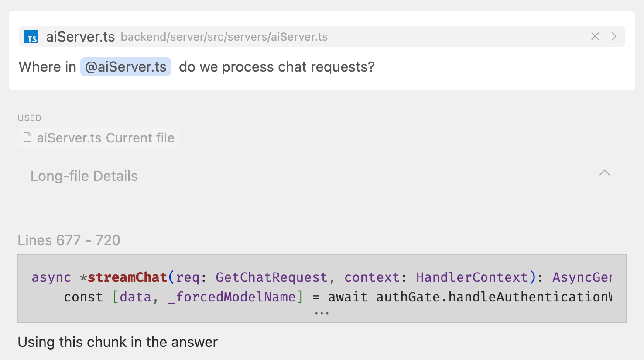Expand the code chunk using the ellipsis
The image size is (644, 360).
[322, 313]
